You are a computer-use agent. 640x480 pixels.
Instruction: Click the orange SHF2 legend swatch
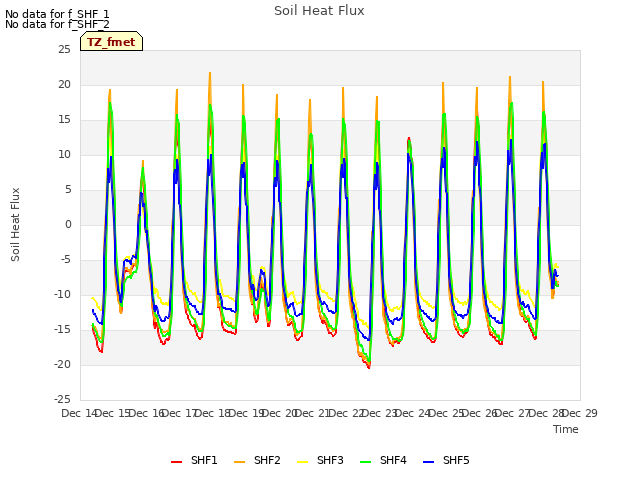click(240, 462)
